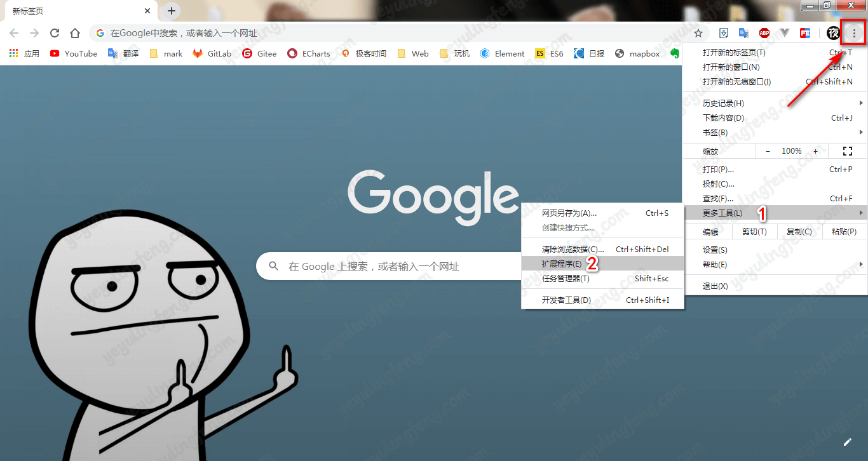Decrease zoom with the minus button
This screenshot has height=461, width=868.
(768, 151)
